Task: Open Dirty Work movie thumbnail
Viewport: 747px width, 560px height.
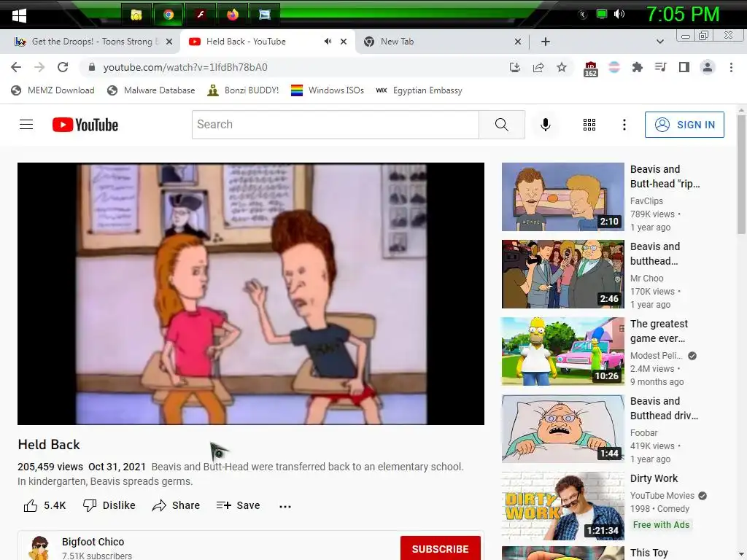Action: (x=562, y=506)
